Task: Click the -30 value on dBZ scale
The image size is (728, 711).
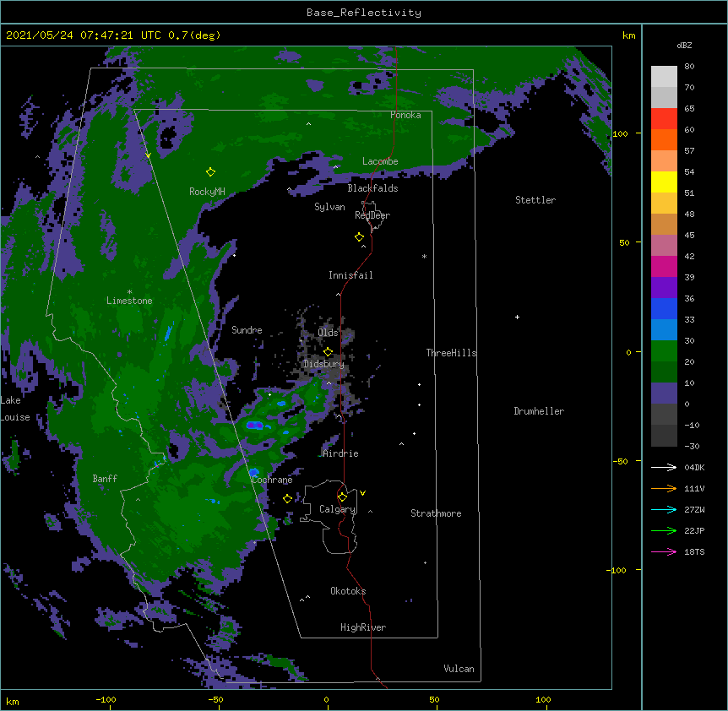Action: (x=692, y=446)
